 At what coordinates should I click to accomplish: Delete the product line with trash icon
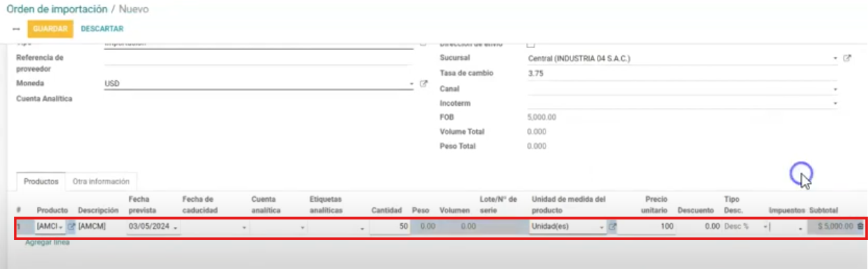pyautogui.click(x=859, y=226)
